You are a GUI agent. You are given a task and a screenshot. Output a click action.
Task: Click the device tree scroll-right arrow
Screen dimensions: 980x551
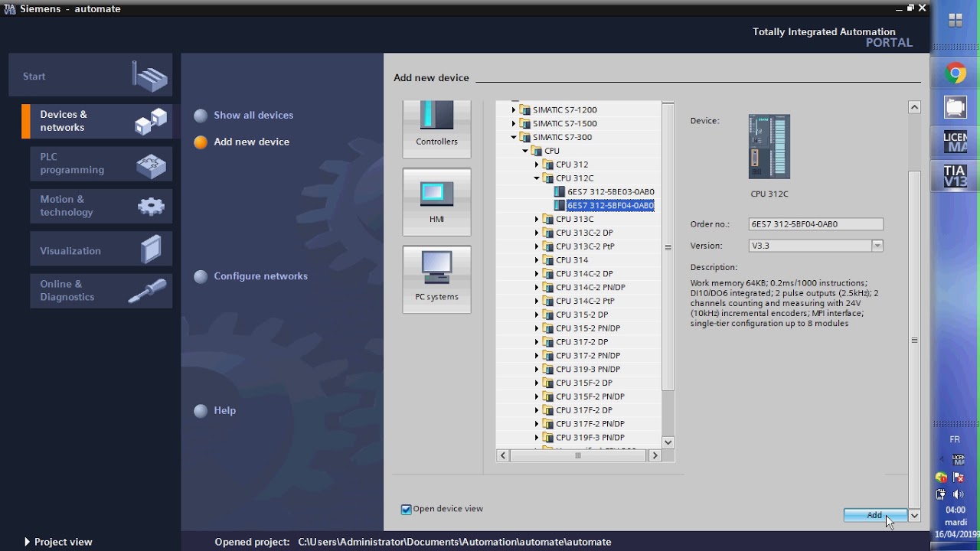pos(655,455)
